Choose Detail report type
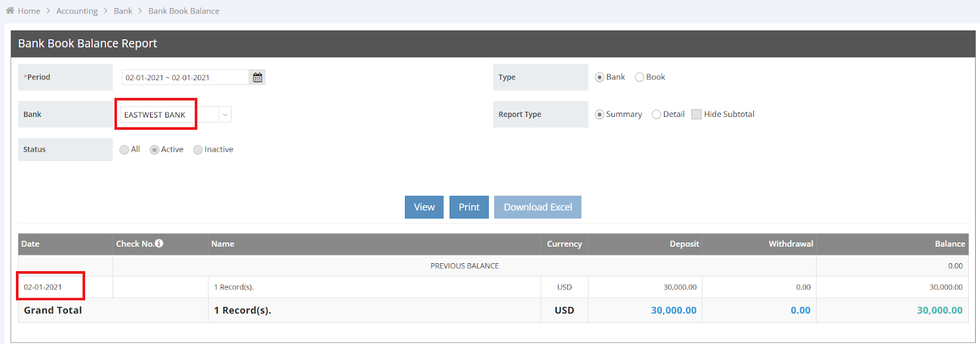 (656, 114)
